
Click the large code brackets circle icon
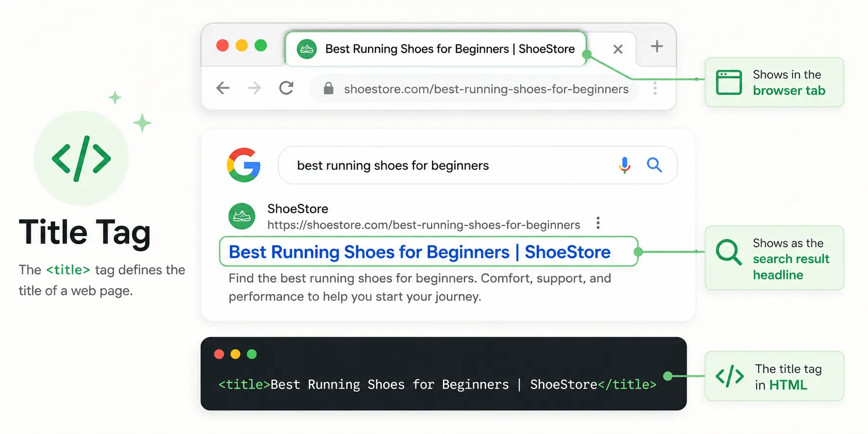pyautogui.click(x=81, y=159)
